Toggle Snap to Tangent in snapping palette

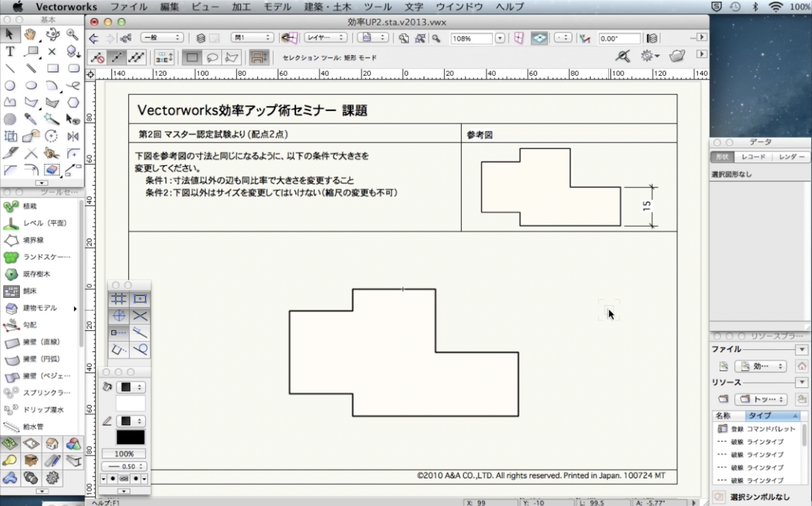click(140, 350)
